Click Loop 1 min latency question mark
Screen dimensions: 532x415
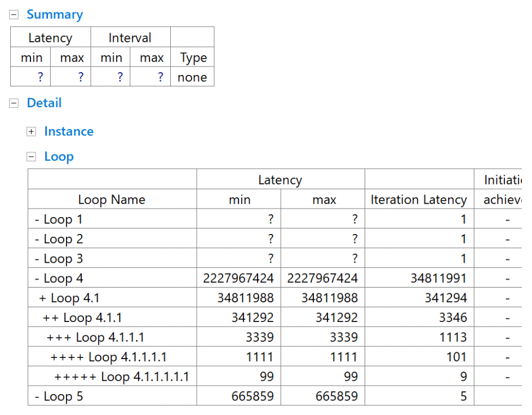[271, 219]
